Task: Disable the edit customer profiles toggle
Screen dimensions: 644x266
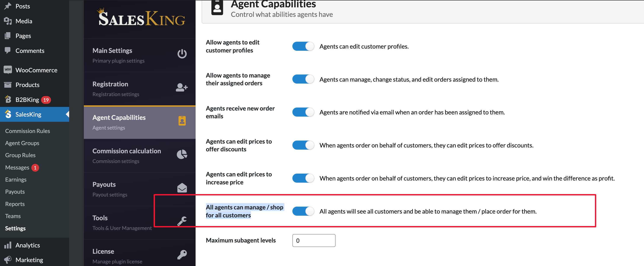Action: [x=303, y=46]
